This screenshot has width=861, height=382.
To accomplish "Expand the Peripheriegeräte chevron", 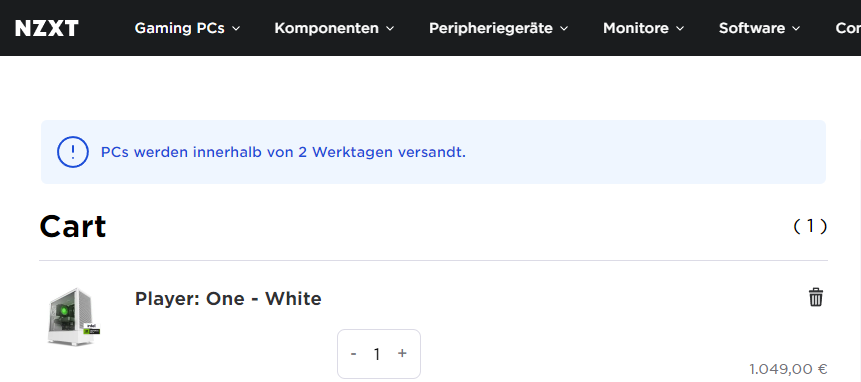I will [563, 29].
